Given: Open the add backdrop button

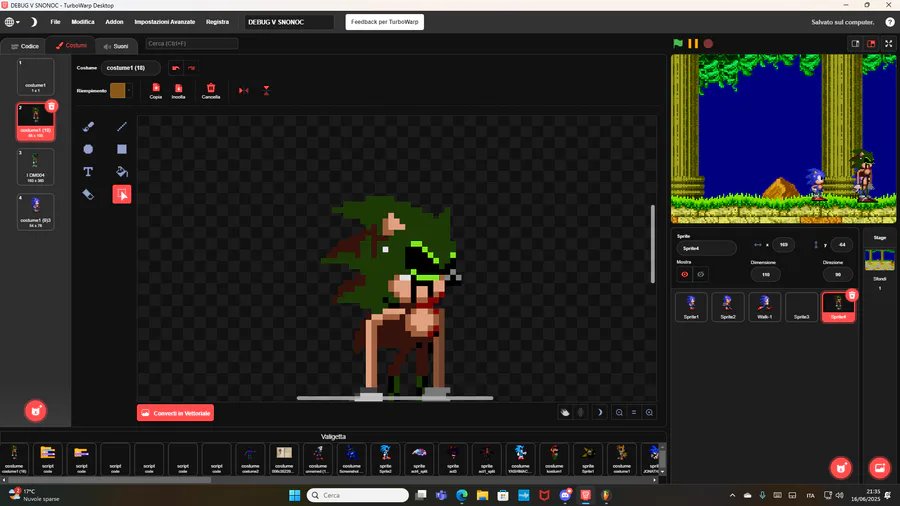Looking at the screenshot, I should (x=879, y=468).
